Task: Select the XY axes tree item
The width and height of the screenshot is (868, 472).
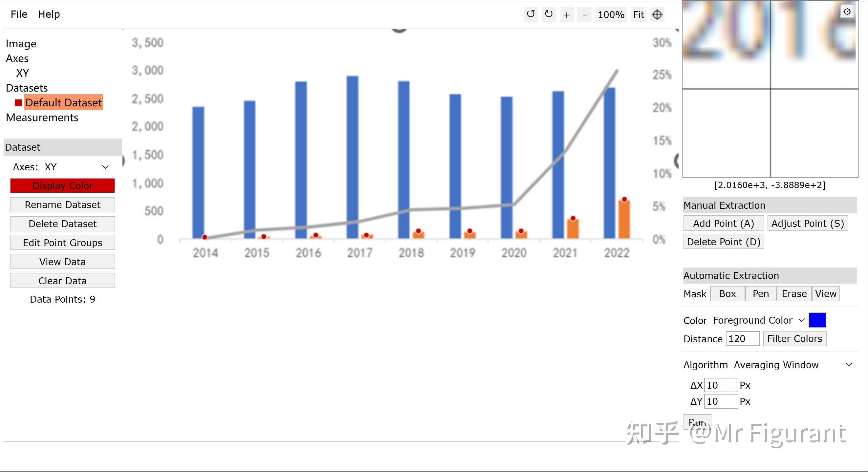Action: tap(23, 73)
